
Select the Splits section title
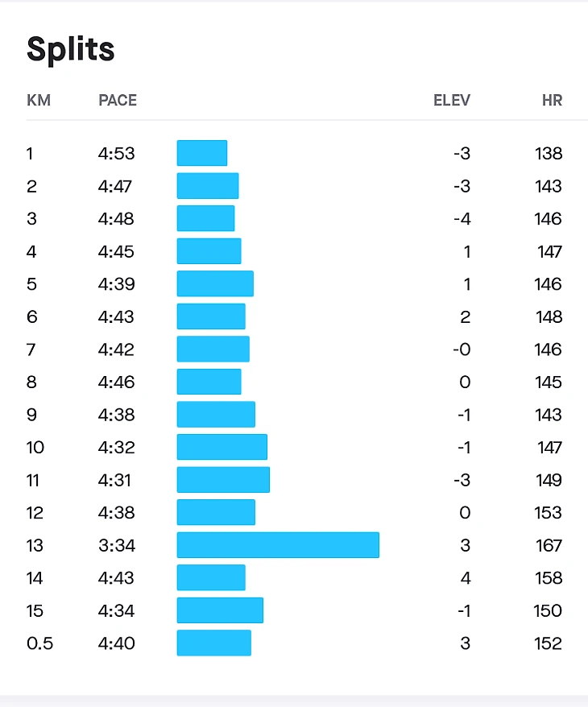click(x=71, y=49)
